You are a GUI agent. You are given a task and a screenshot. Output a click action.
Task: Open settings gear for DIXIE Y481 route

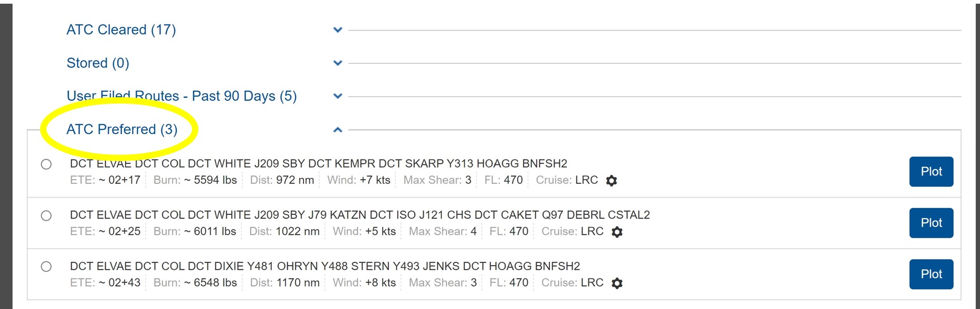click(617, 283)
